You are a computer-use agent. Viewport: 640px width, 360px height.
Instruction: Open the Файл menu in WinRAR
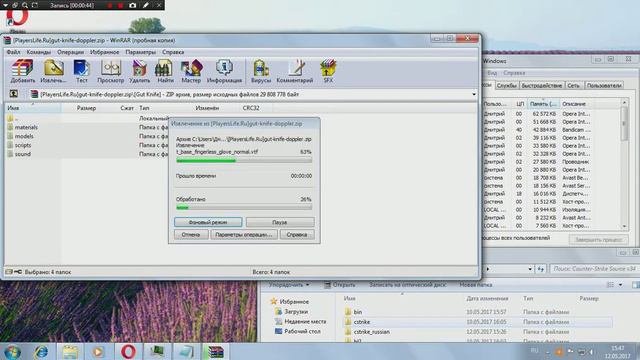[x=13, y=52]
